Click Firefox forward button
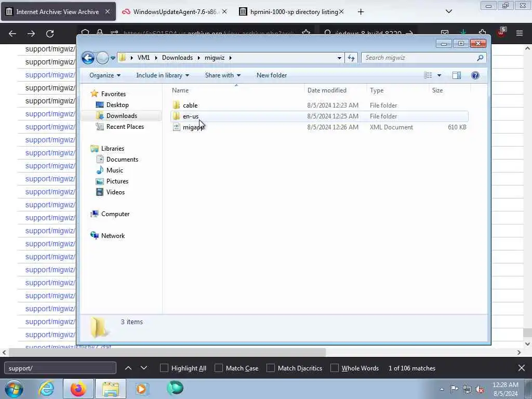Viewport: 532px width, 399px height. pyautogui.click(x=31, y=34)
